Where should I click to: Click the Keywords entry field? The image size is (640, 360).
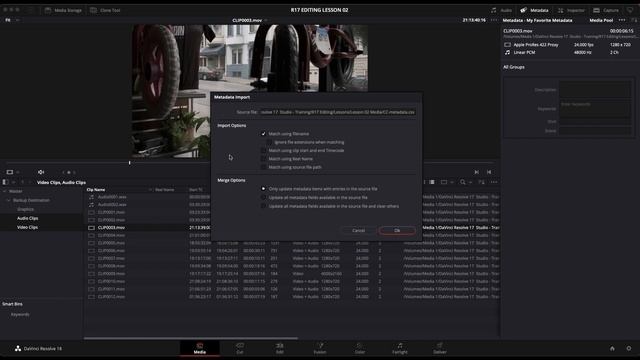(x=596, y=109)
